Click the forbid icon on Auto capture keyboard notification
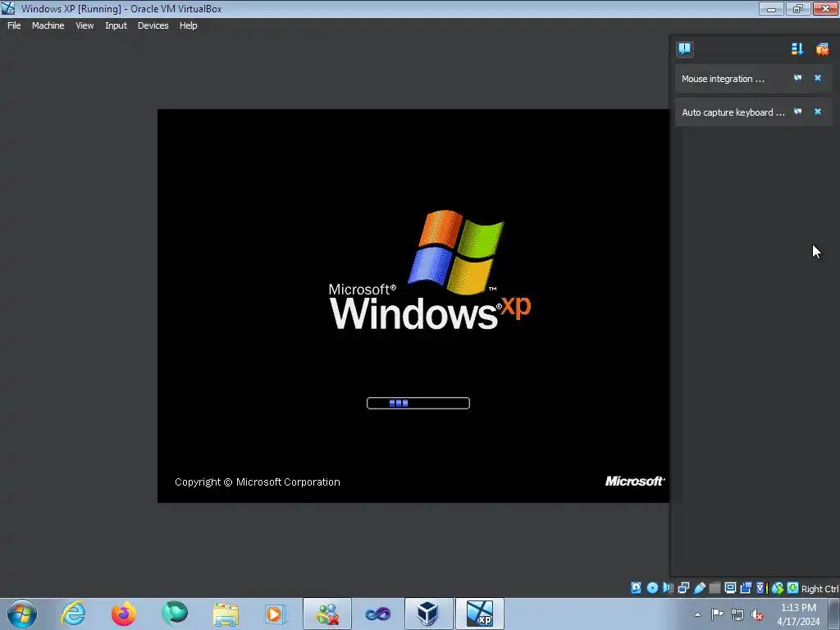The height and width of the screenshot is (630, 840). (797, 112)
